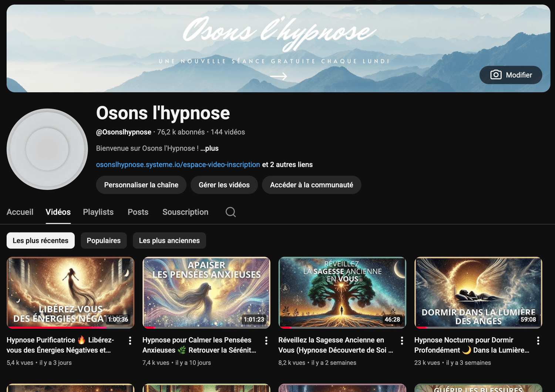Screen dimensions: 555x392
Task: Open the osonslhypnose.systeme.io link
Action: click(x=178, y=165)
